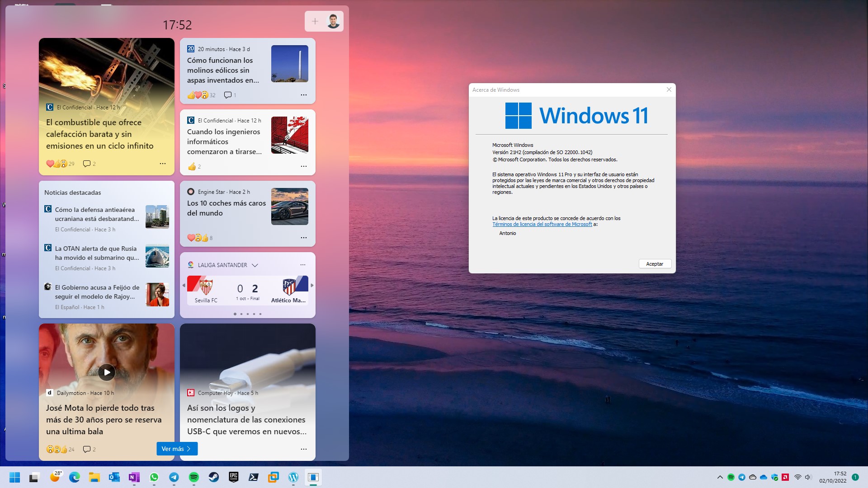Screen dimensions: 868x488
Task: Open the widgets profile avatar
Action: 333,21
